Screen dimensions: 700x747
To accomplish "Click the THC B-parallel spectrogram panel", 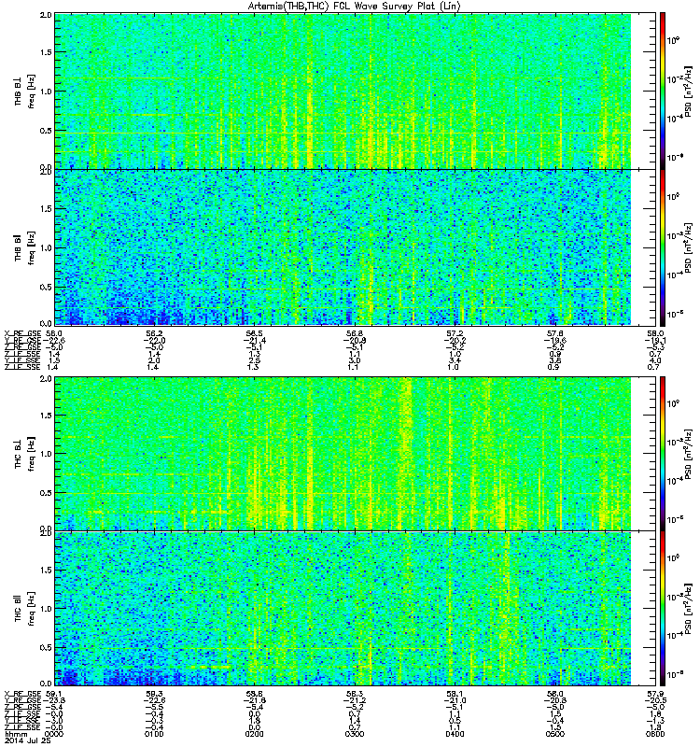I will pos(343,609).
